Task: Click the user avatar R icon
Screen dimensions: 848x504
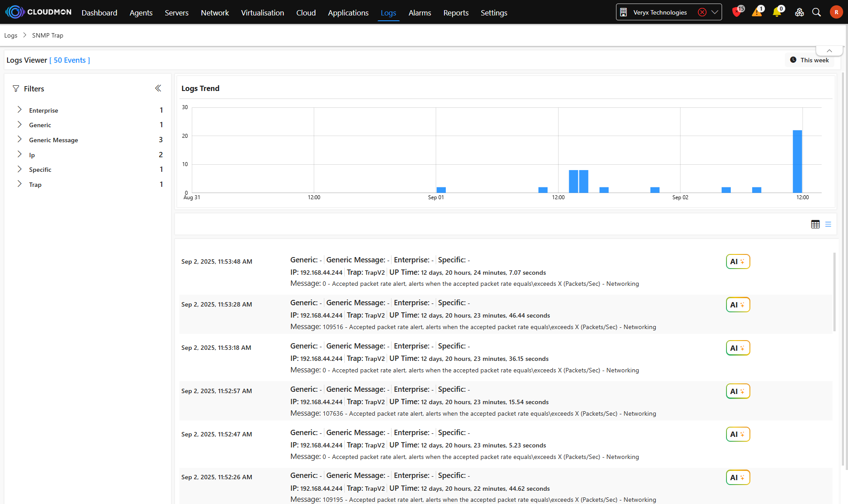Action: [x=836, y=12]
